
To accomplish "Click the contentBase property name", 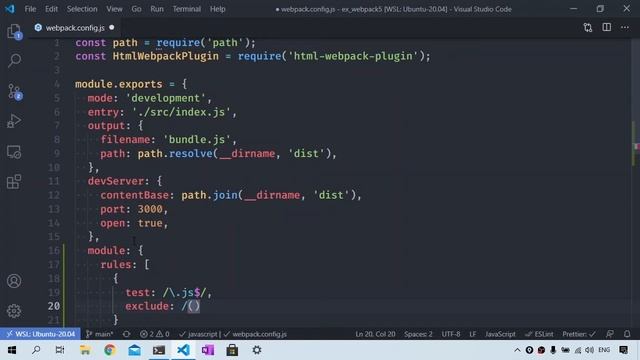I will click(134, 195).
